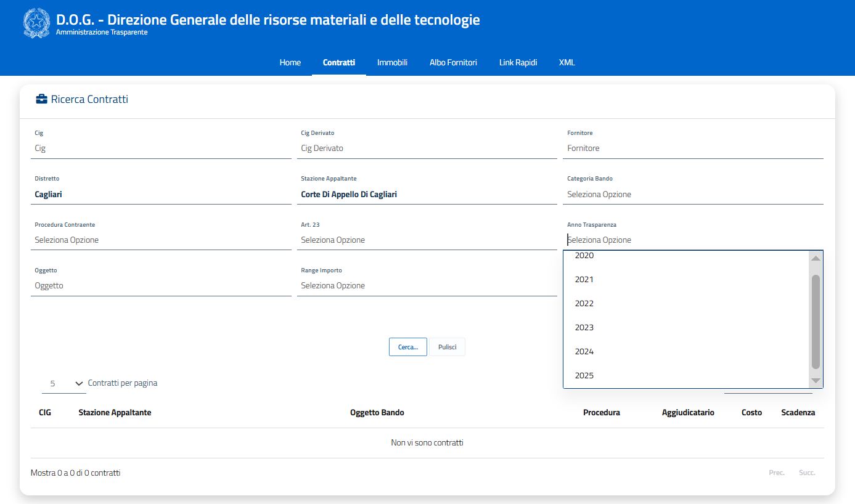
Task: Open the Range Importo dropdown
Action: [x=426, y=286]
